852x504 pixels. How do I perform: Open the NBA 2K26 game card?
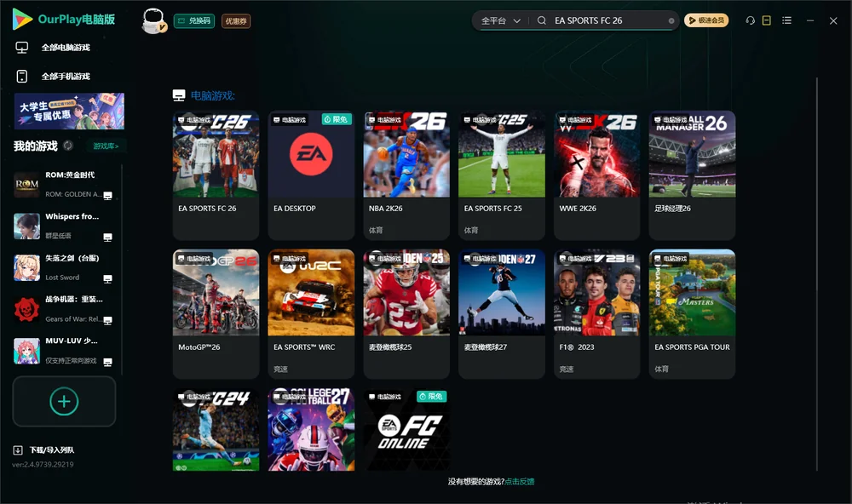406,175
